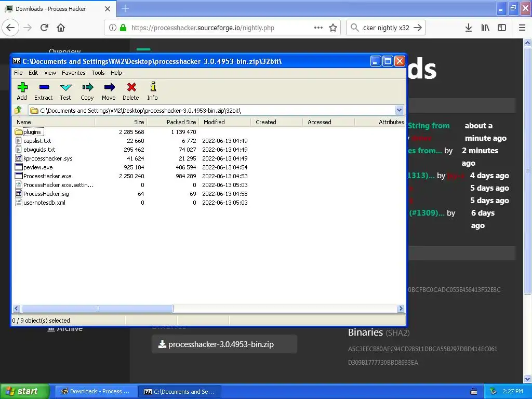Viewport: 532px width, 399px height.
Task: Click the horizontal scrollbar left arrow
Action: click(17, 308)
